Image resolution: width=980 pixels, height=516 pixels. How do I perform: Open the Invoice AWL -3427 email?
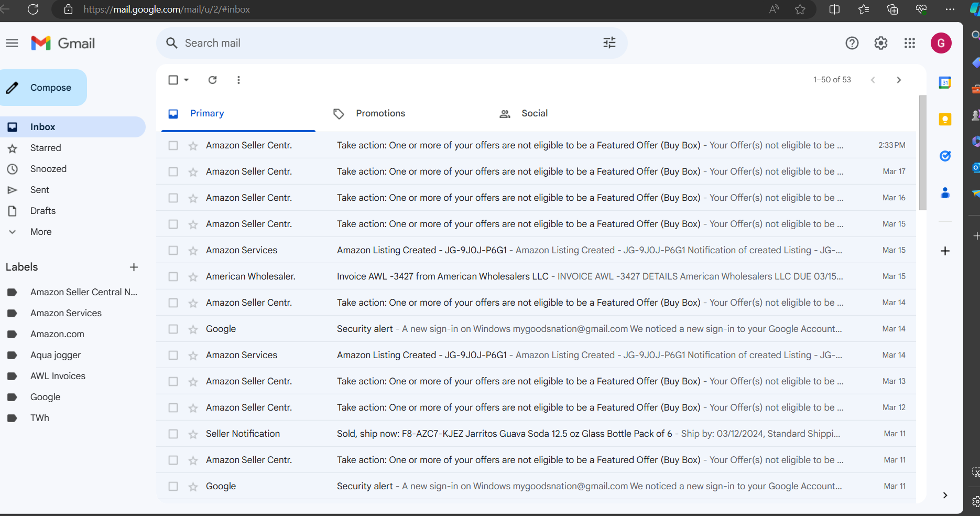click(536, 276)
